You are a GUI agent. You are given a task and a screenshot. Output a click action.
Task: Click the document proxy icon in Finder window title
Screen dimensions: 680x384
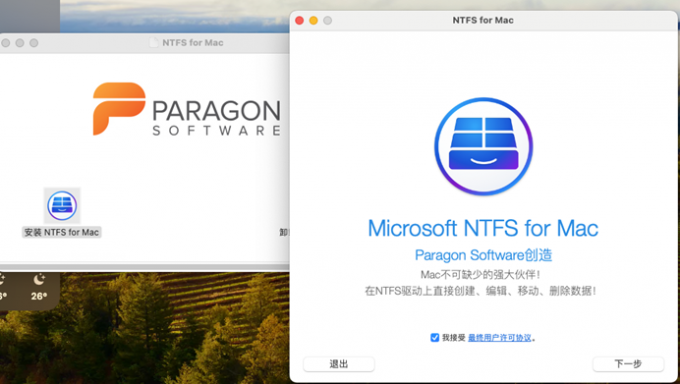click(x=154, y=43)
